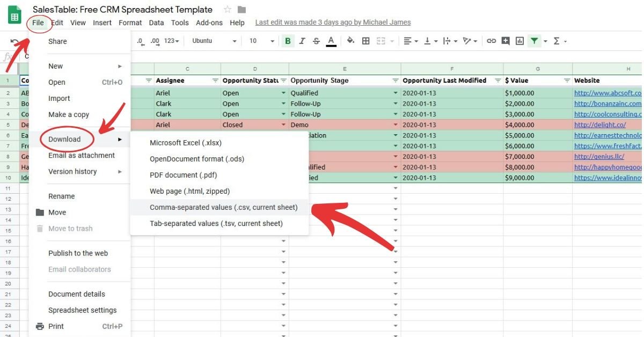Toggle bold formatting
Image resolution: width=644 pixels, height=337 pixels.
point(288,41)
